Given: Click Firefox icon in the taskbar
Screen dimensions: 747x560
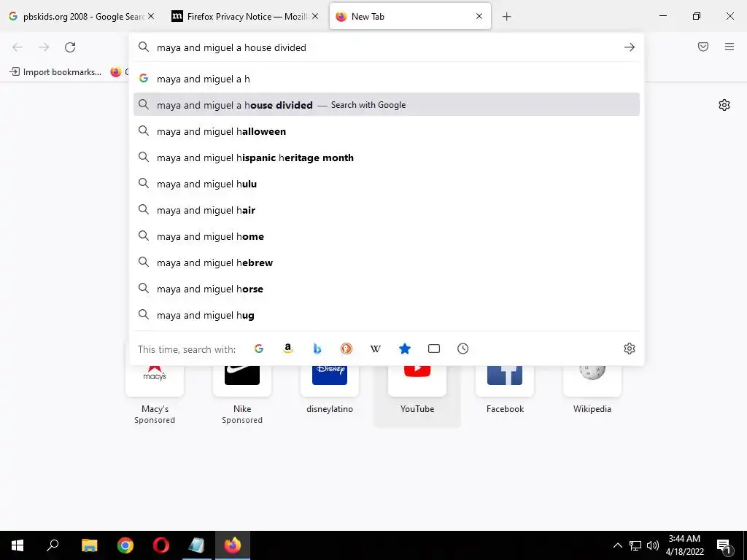Looking at the screenshot, I should click(x=233, y=545).
